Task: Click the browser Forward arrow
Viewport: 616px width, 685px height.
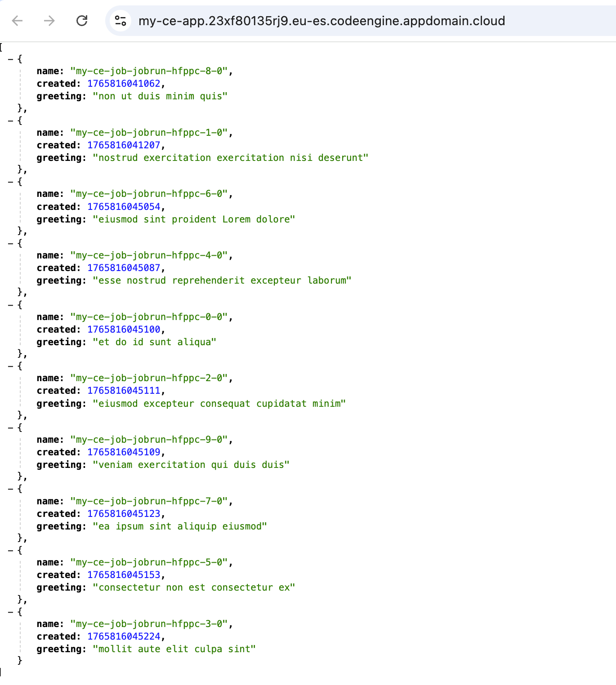Action: [49, 21]
